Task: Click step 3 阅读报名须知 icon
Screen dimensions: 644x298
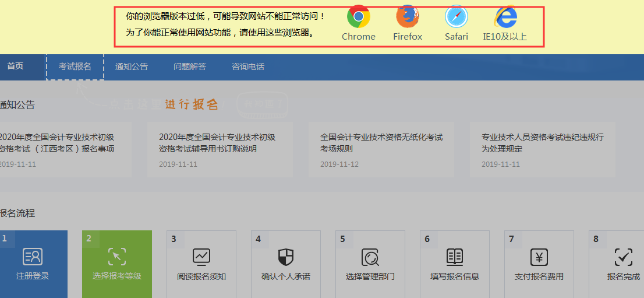Action: point(201,257)
